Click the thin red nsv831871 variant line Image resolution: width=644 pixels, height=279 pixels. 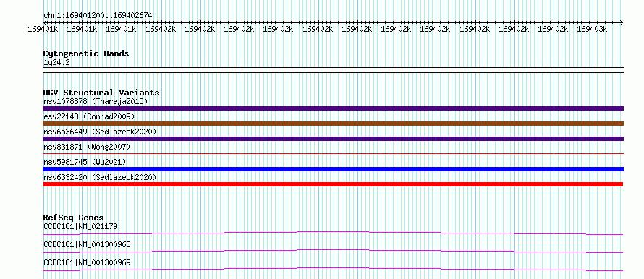point(333,153)
